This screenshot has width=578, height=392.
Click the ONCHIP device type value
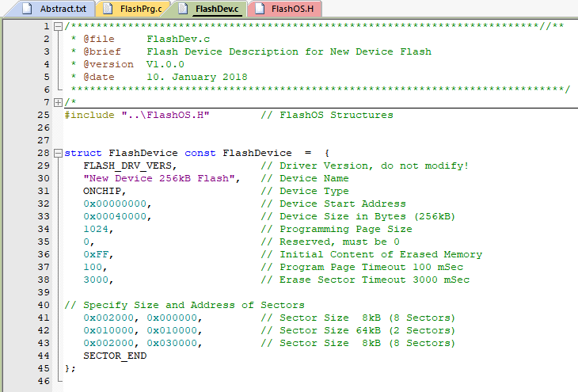pyautogui.click(x=104, y=191)
